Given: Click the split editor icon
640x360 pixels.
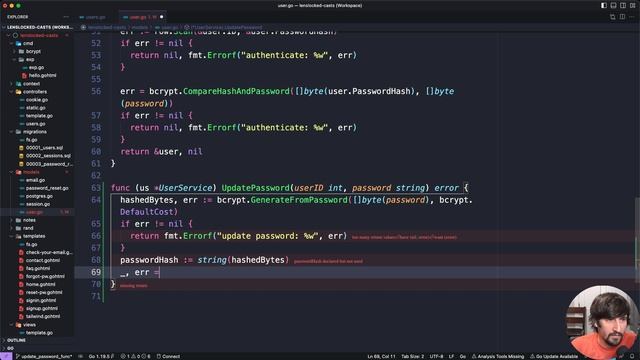Looking at the screenshot, I should [622, 17].
